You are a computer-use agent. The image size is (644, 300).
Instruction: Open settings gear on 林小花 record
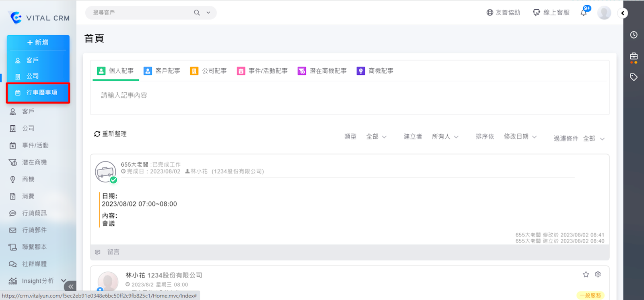pyautogui.click(x=598, y=274)
